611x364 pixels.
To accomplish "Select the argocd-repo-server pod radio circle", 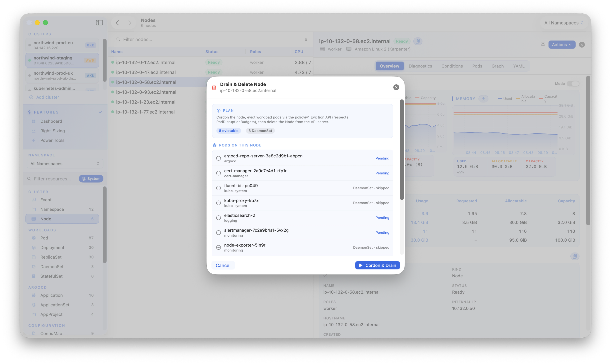I will 218,158.
